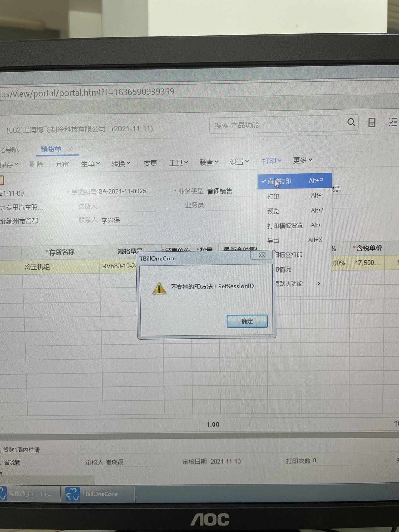Click the quantity total 1.00

pyautogui.click(x=213, y=424)
